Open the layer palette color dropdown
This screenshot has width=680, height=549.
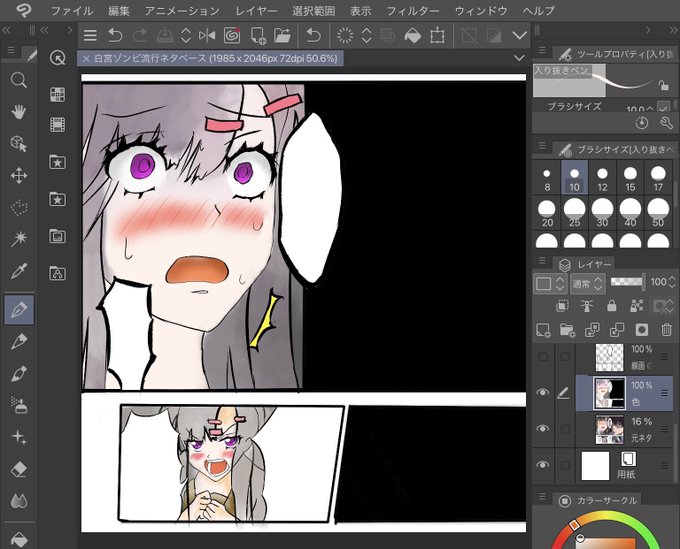click(x=549, y=284)
